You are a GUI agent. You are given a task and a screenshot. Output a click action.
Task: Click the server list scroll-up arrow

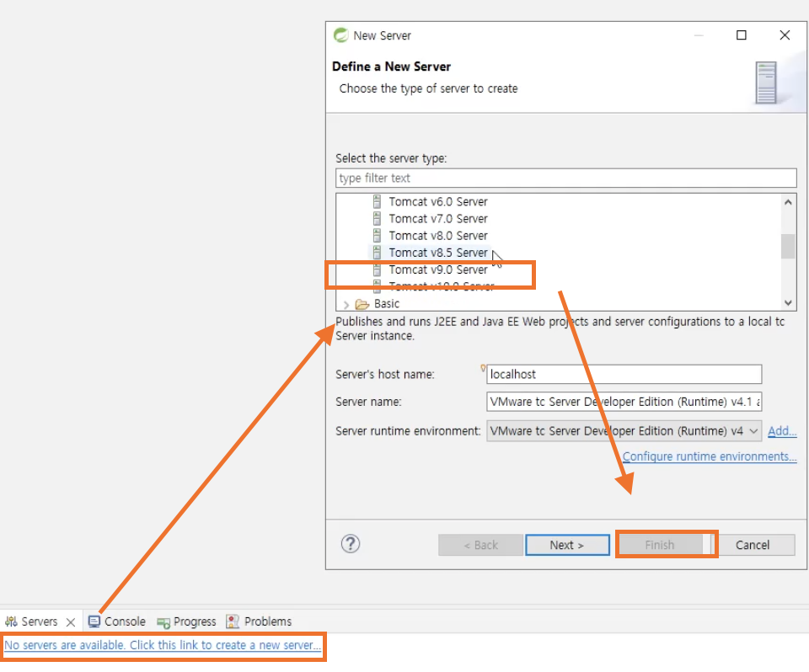click(788, 202)
